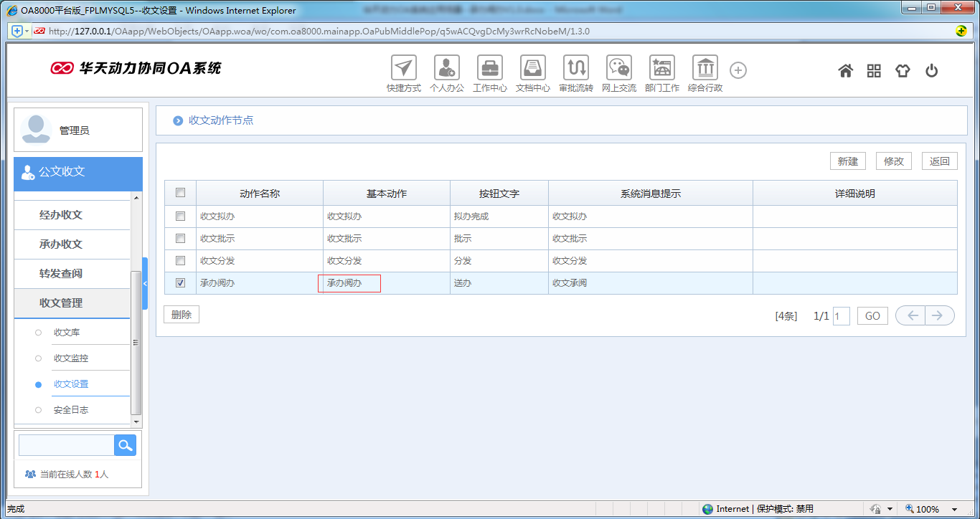Toggle the select-all header checkbox
The height and width of the screenshot is (519, 980).
point(181,192)
